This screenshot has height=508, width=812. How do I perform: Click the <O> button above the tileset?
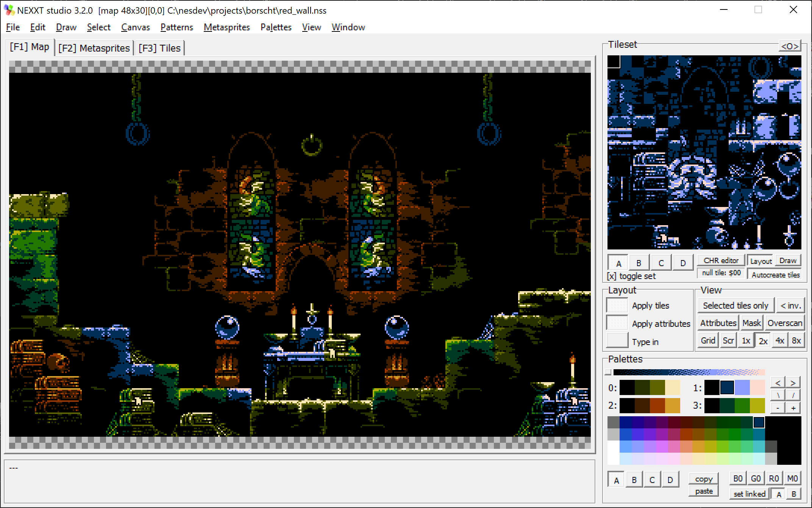click(790, 46)
